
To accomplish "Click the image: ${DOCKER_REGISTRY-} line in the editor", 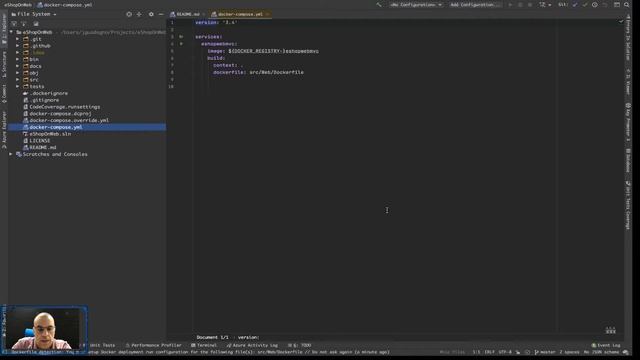I will point(263,51).
